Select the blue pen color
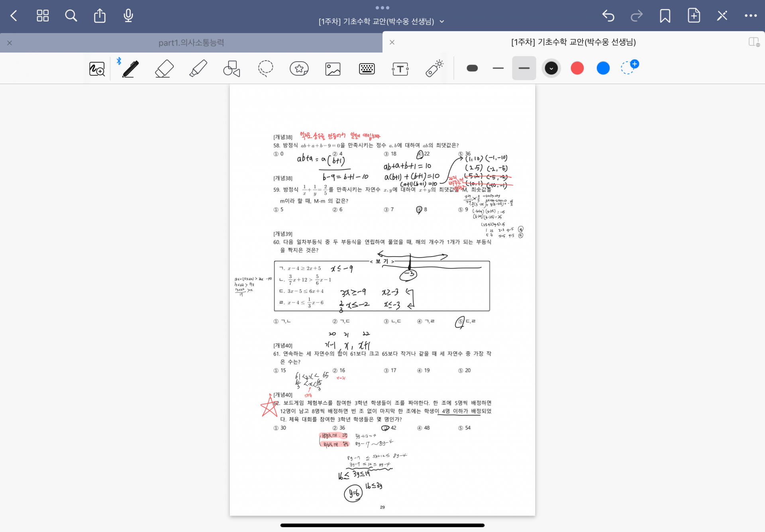The image size is (765, 532). coord(603,68)
